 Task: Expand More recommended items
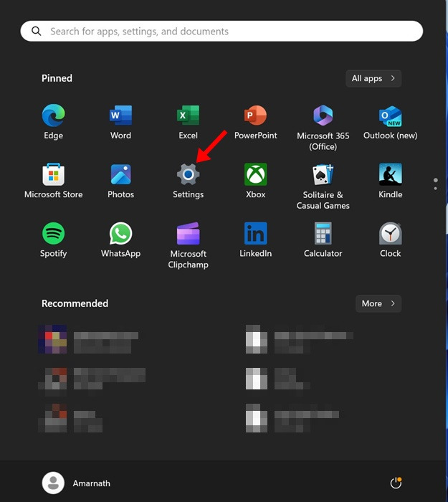[x=378, y=303]
